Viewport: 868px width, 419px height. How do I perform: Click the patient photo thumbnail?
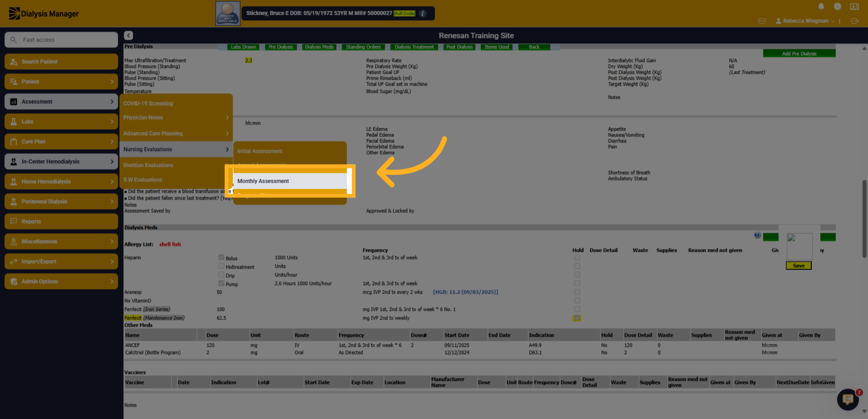[x=228, y=13]
